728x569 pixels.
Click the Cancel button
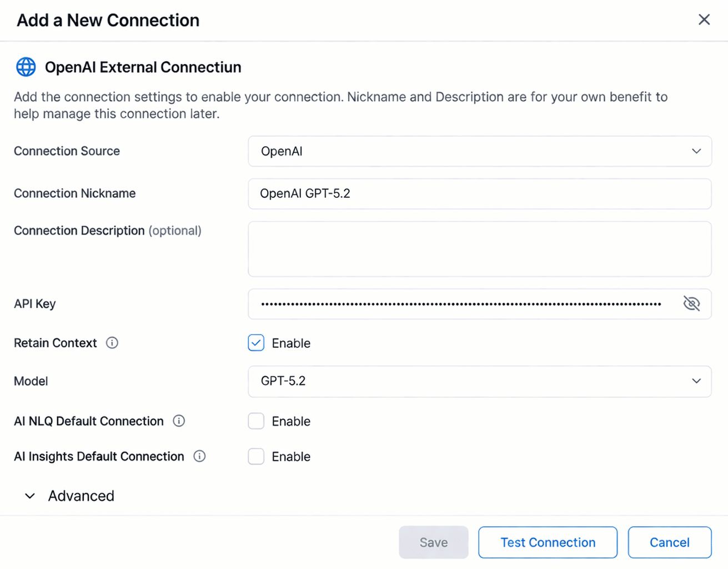tap(669, 542)
